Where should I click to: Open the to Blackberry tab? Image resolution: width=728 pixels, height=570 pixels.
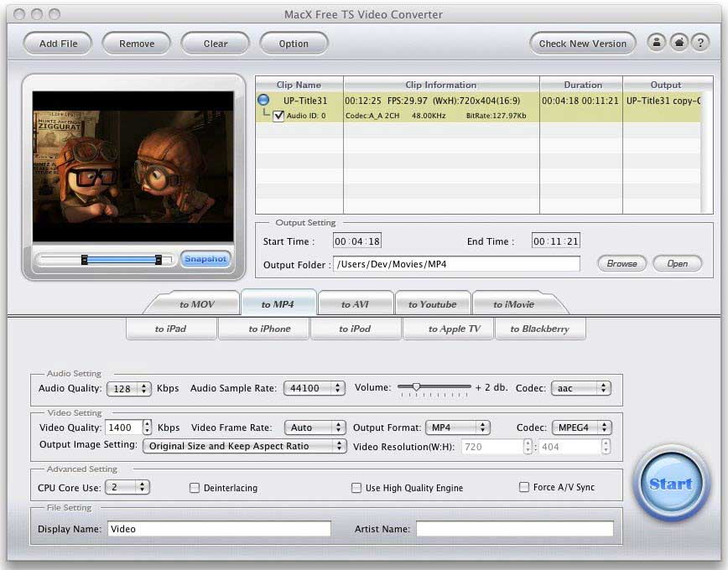pyautogui.click(x=540, y=329)
